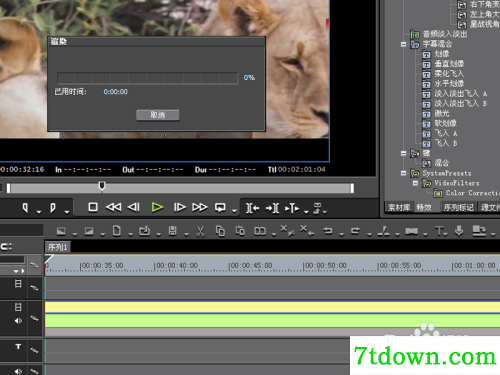Click the Paste icon in timeline toolbar
The height and width of the screenshot is (375, 500).
[x=240, y=231]
